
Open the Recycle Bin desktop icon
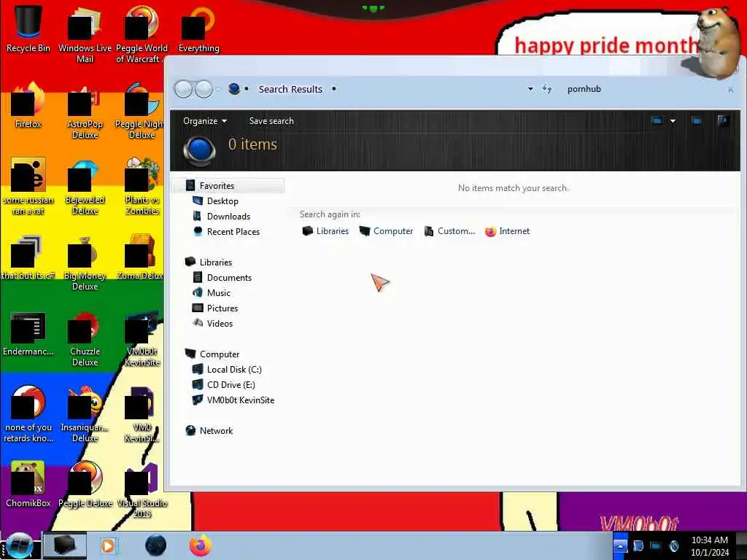pos(28,28)
